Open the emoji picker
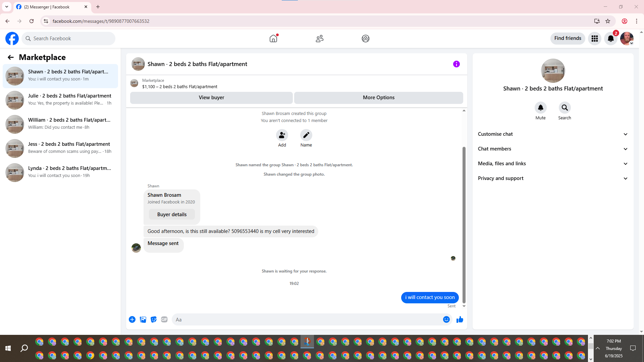The image size is (644, 362). coord(446,319)
